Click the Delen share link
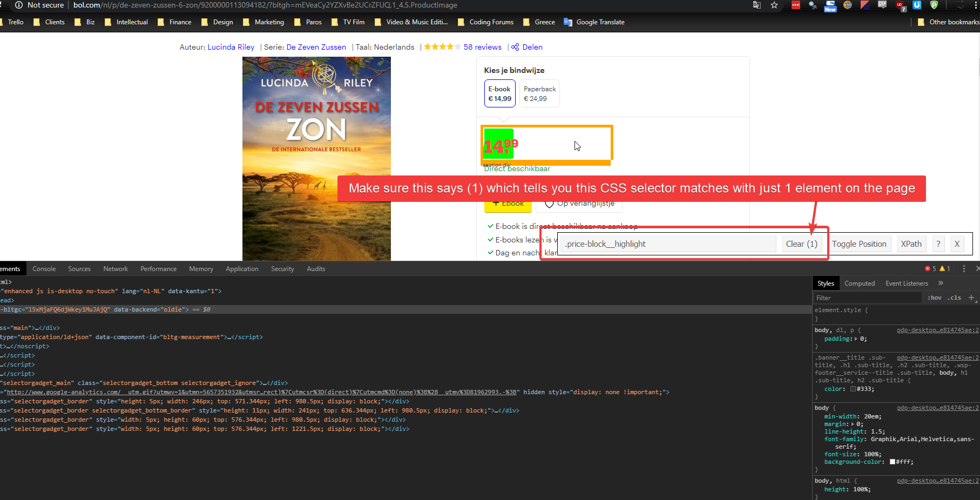The image size is (980, 500). point(532,47)
